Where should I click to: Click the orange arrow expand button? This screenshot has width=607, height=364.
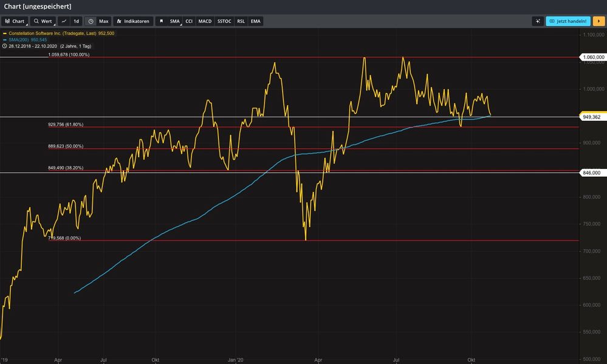598,21
